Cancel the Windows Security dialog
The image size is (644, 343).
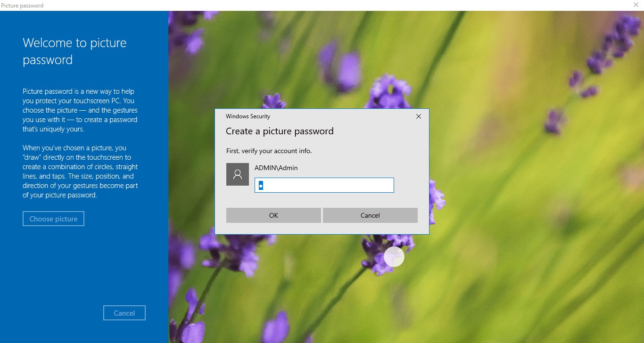coord(370,215)
